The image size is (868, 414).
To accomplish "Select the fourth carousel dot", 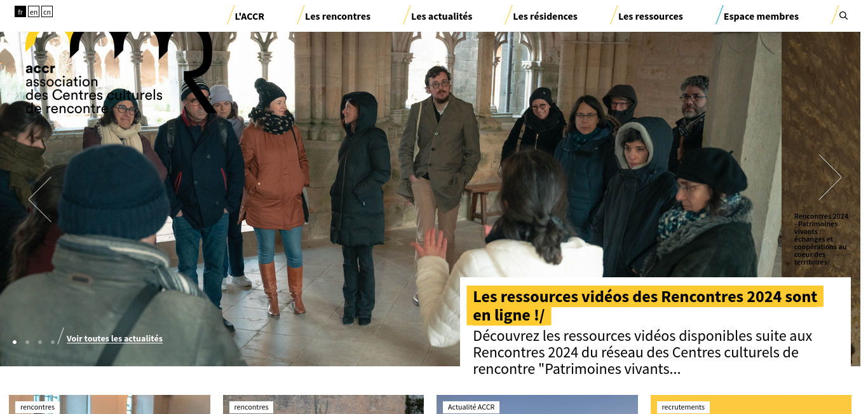I will (53, 342).
